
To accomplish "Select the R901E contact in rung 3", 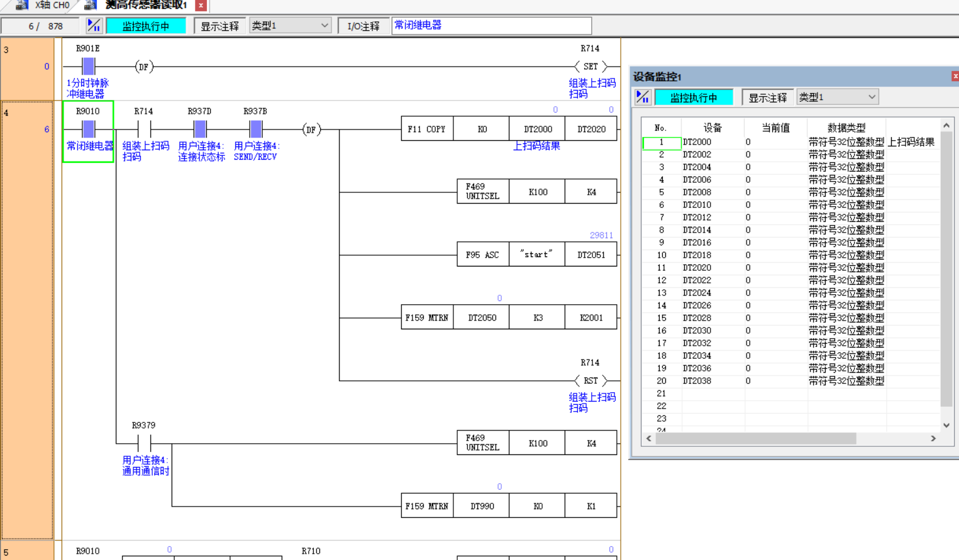I will [x=88, y=67].
